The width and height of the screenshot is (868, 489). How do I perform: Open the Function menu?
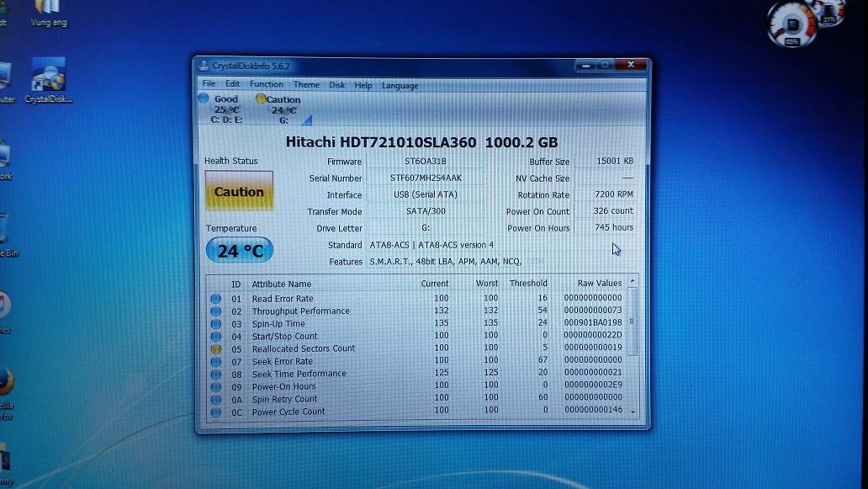coord(267,84)
